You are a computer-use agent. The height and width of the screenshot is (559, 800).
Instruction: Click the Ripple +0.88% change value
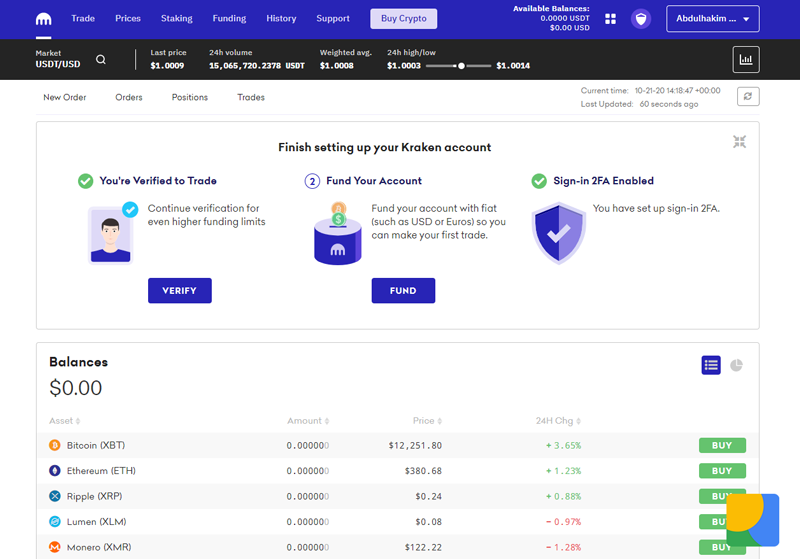click(x=563, y=497)
